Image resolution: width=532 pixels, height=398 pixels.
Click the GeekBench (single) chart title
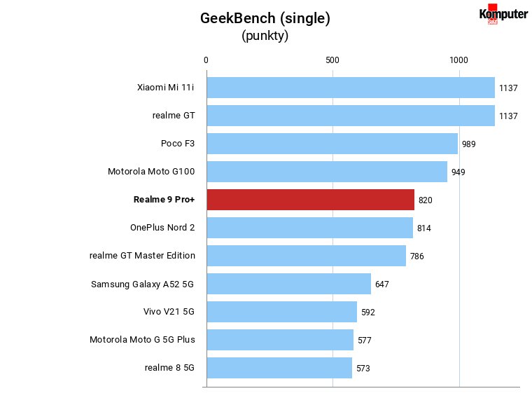point(265,18)
